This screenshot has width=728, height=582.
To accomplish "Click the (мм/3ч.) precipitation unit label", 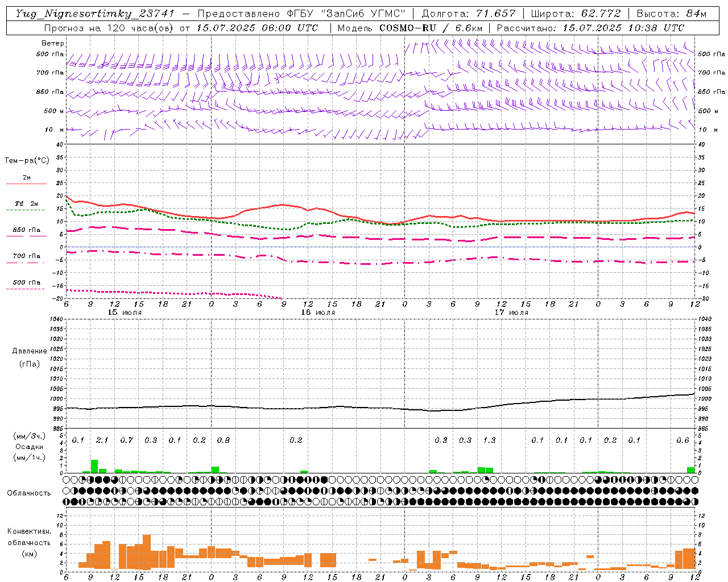I will (30, 436).
